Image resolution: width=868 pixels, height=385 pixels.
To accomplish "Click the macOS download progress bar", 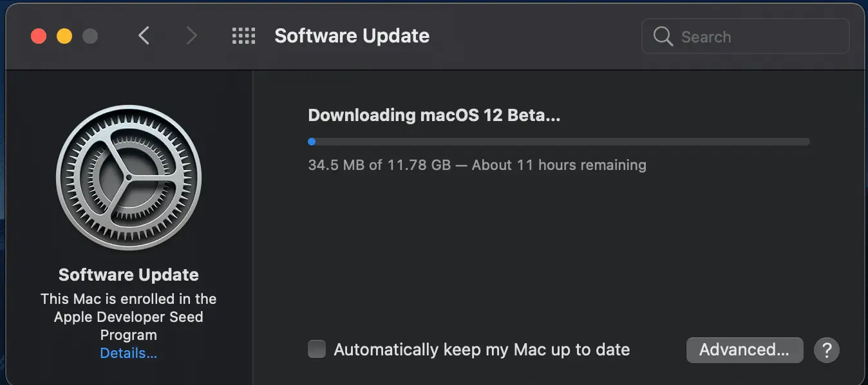I will [x=559, y=142].
